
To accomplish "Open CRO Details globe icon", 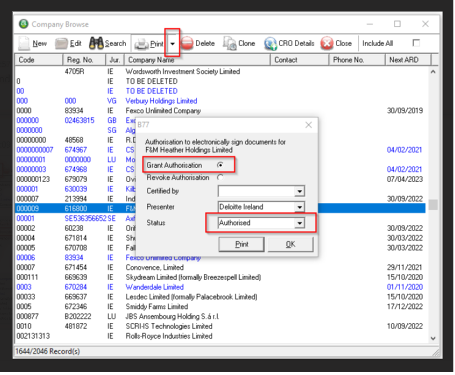I will point(270,43).
